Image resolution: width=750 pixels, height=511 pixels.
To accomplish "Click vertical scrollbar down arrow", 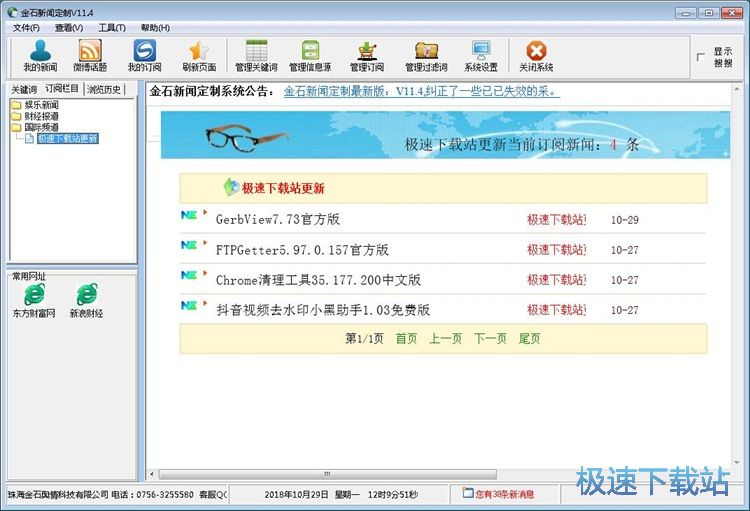I will tap(737, 463).
